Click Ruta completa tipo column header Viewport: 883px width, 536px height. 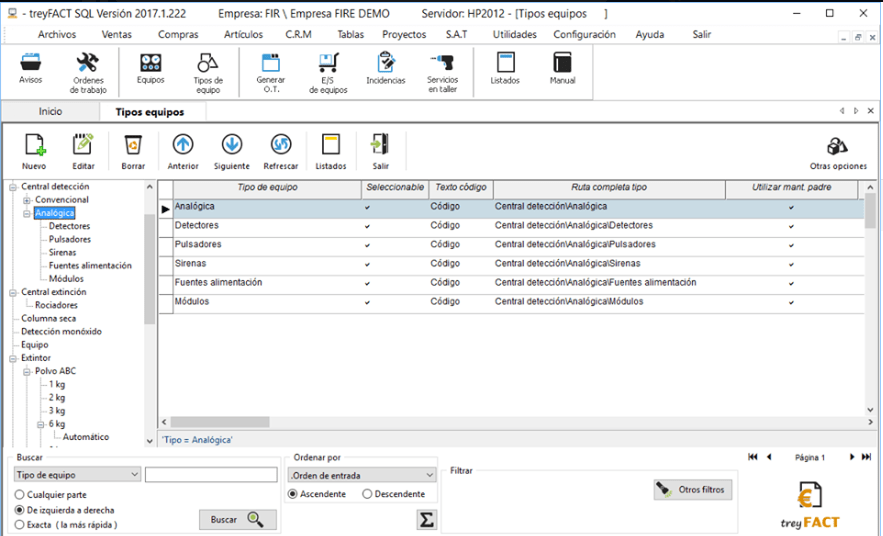(x=609, y=189)
